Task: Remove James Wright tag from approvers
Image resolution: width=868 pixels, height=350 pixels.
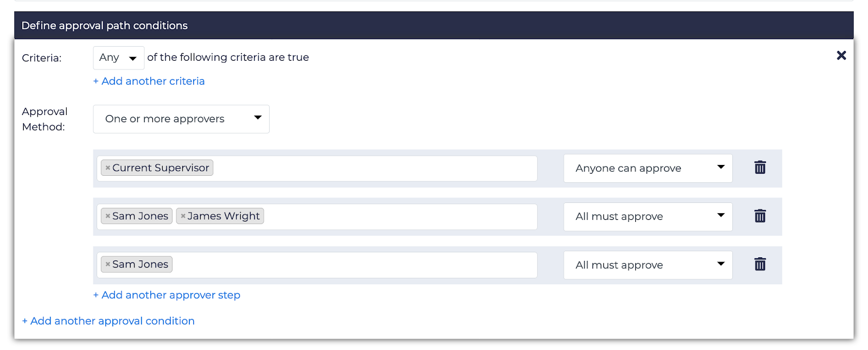Action: 183,216
